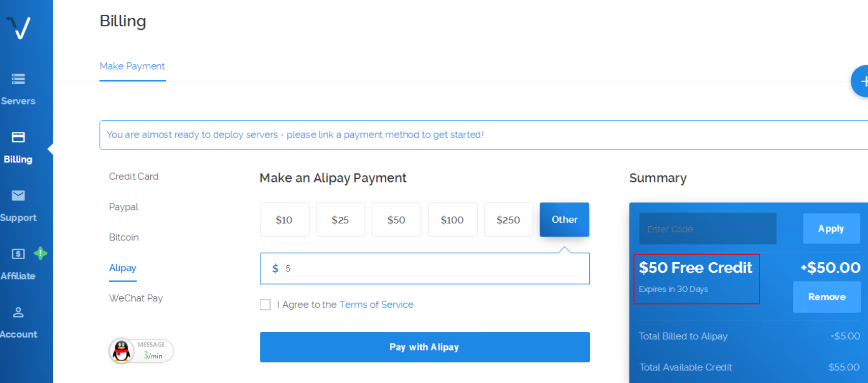The image size is (868, 383).
Task: Click the blue plus button
Action: (x=862, y=81)
